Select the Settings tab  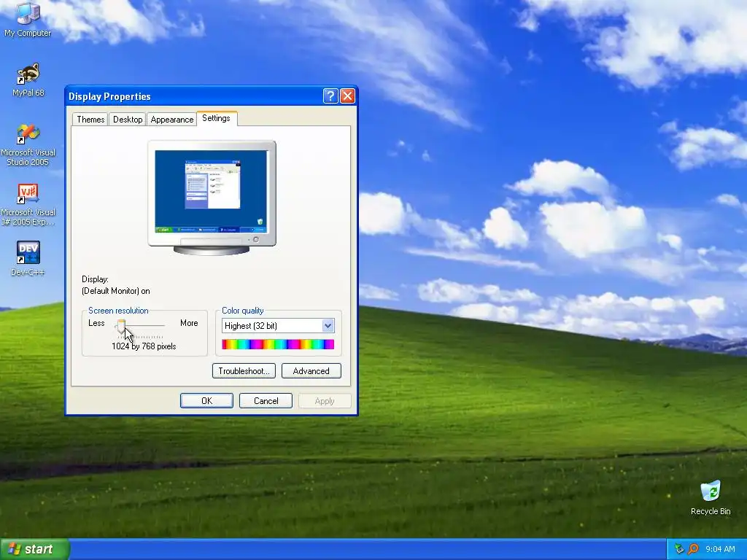216,118
